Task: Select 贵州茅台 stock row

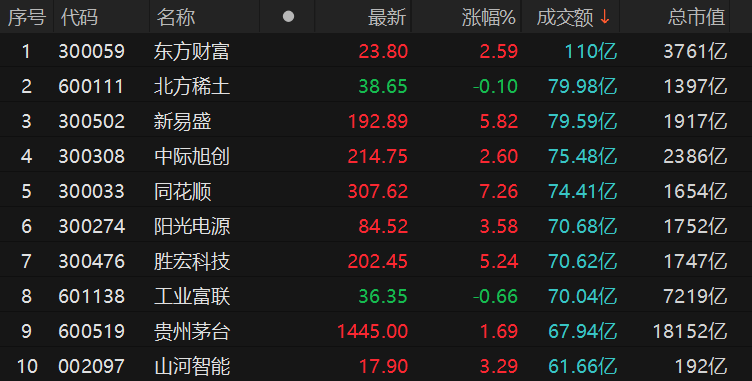Action: click(x=376, y=331)
